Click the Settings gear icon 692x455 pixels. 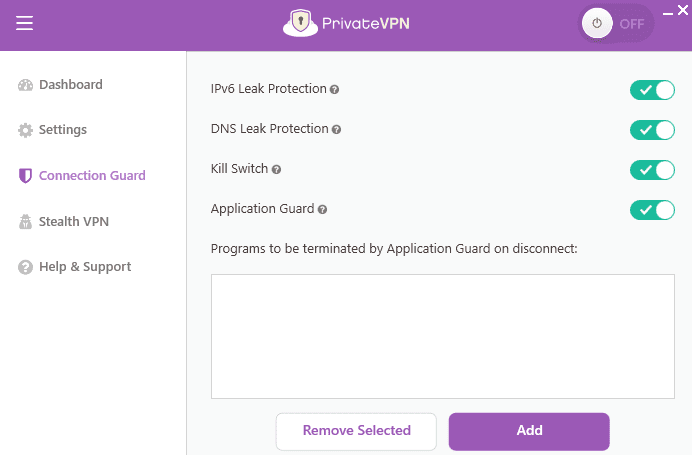click(26, 130)
